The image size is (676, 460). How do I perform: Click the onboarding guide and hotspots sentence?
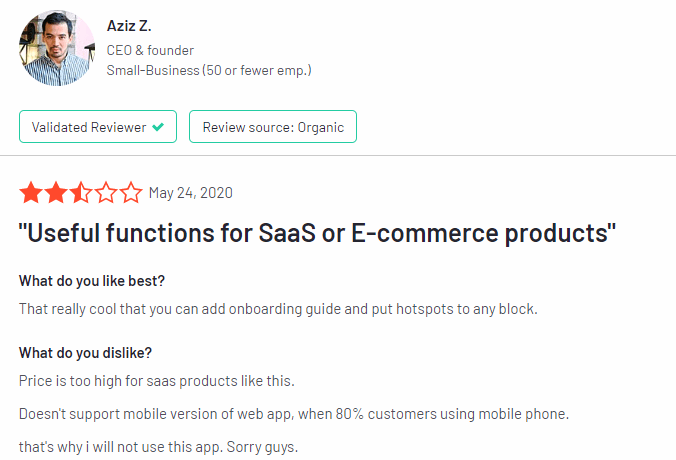(x=278, y=309)
